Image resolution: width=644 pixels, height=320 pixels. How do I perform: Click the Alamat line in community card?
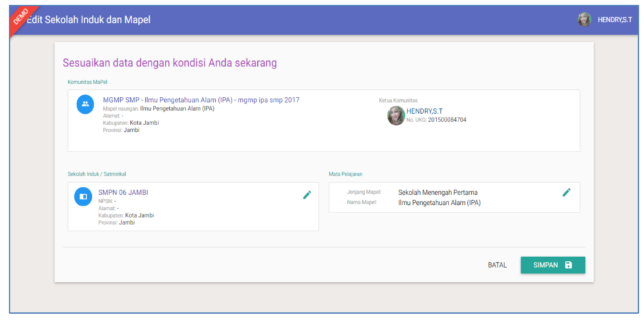click(113, 116)
